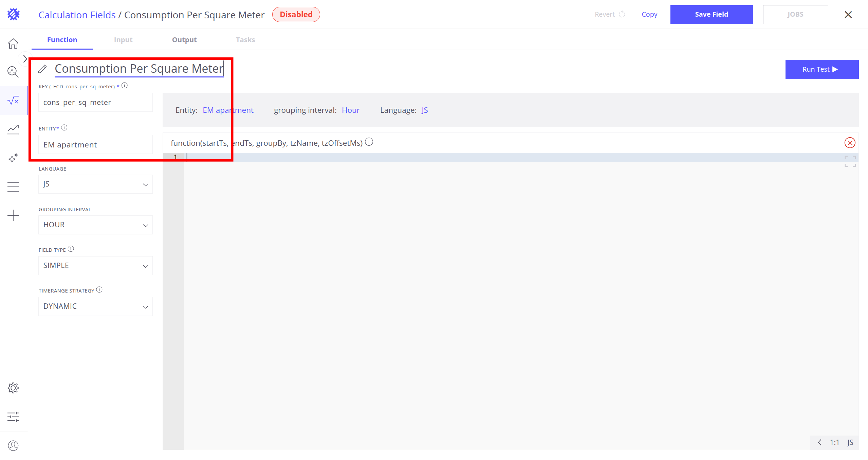Open the Timerange Strategy DYNAMIC dropdown

click(x=95, y=306)
